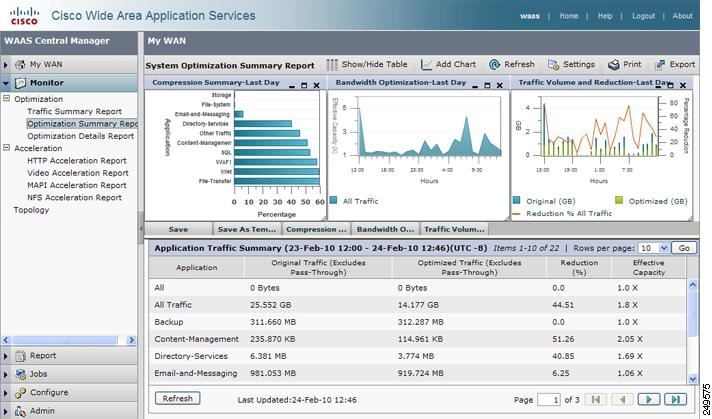Click the sidebar horizontal scrollbar right arrow
Viewport: 712px width, 419px height.
click(x=132, y=340)
